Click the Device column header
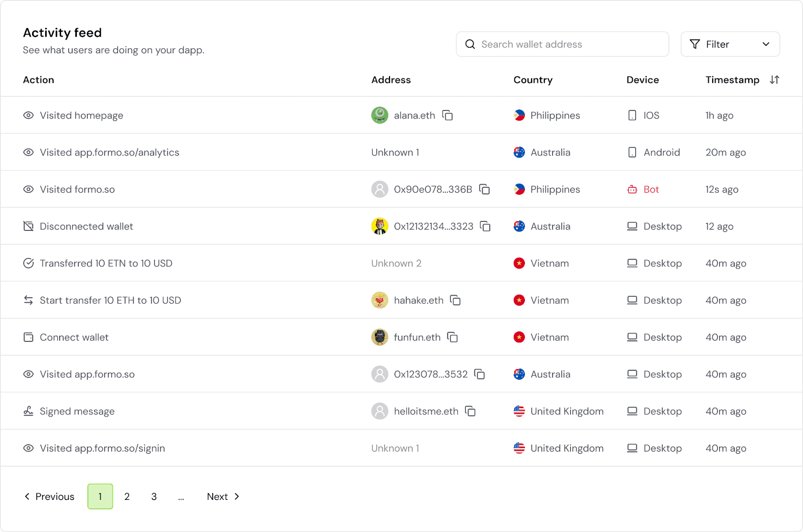The image size is (803, 532). pos(643,80)
